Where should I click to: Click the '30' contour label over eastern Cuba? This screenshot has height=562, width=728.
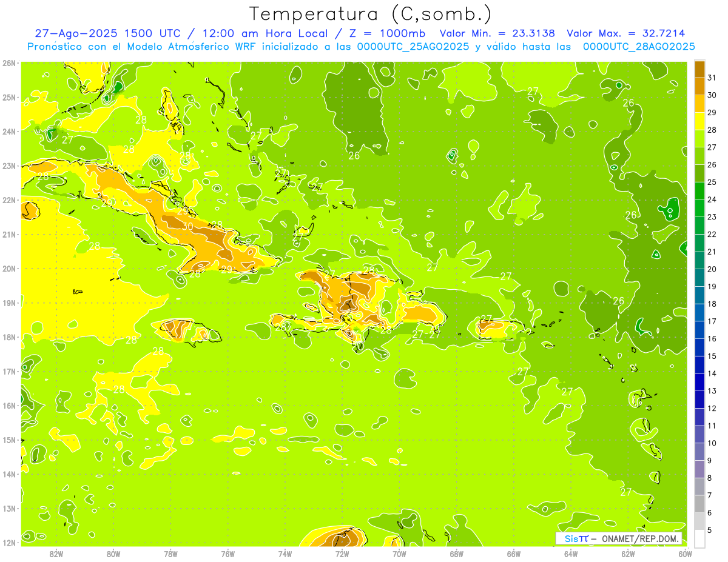pos(187,226)
